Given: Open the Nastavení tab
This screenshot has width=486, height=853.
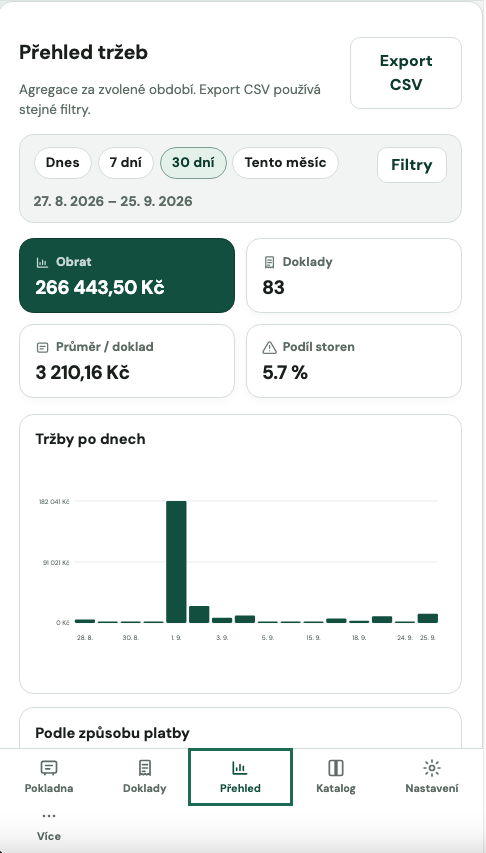Looking at the screenshot, I should click(x=432, y=777).
